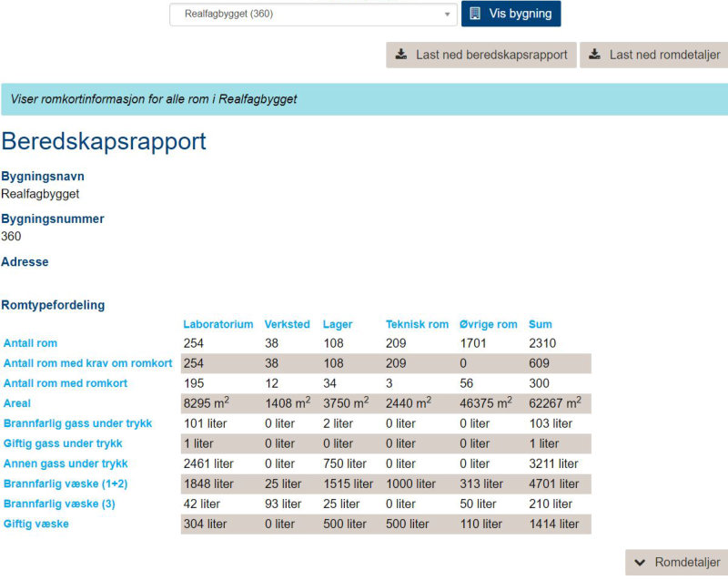
Task: Click the Bygningsnavn label
Action: point(43,177)
